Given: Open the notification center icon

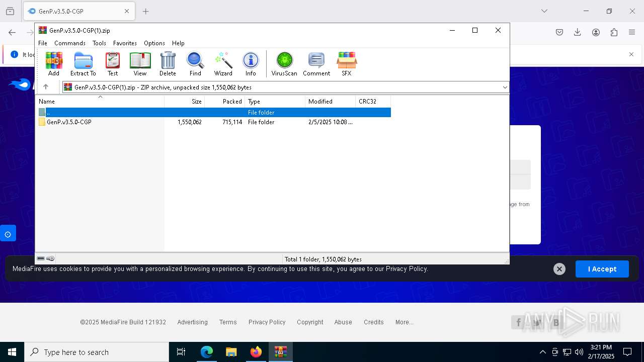Looking at the screenshot, I should [x=627, y=352].
